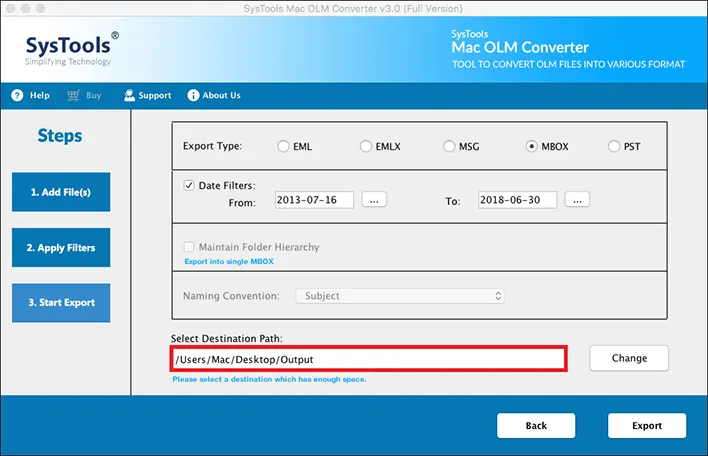708x456 pixels.
Task: Click the Export Type label
Action: pyautogui.click(x=212, y=146)
